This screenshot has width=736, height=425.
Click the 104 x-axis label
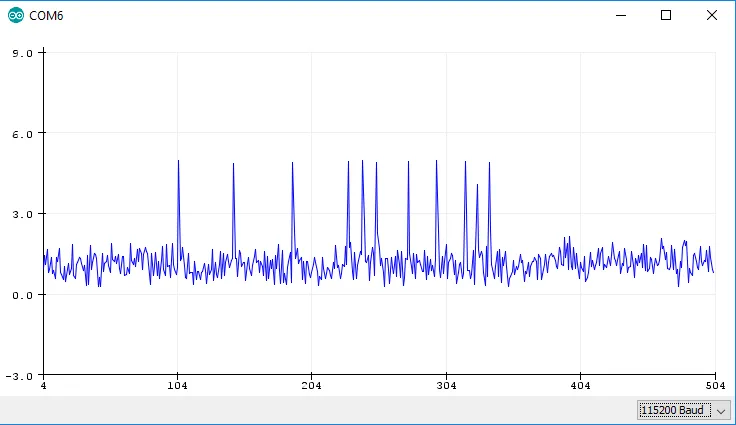[177, 385]
